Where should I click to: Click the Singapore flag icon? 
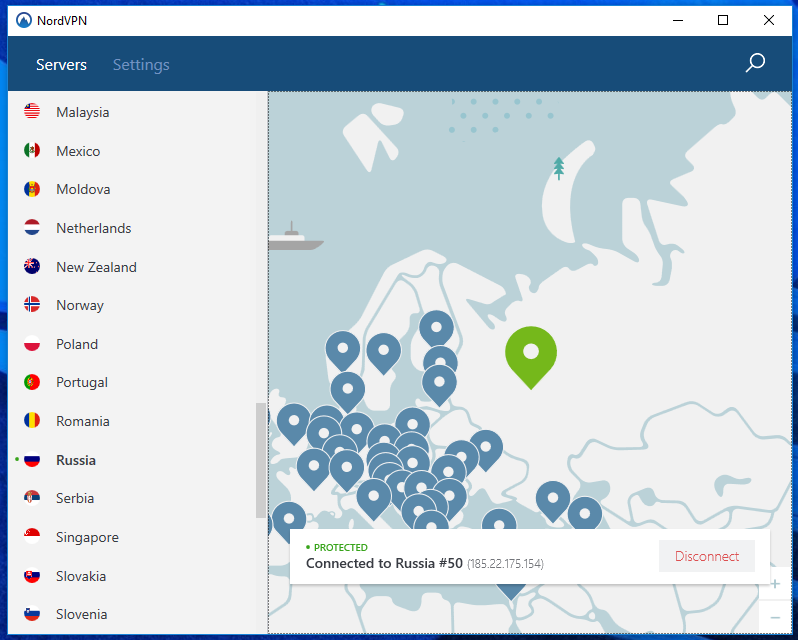pyautogui.click(x=32, y=536)
